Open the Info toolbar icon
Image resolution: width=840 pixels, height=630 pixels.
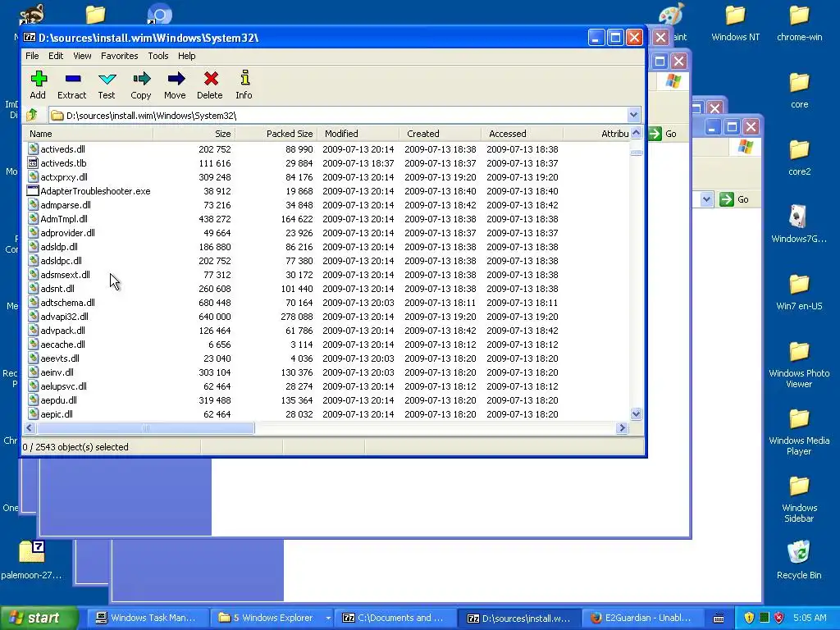point(244,78)
